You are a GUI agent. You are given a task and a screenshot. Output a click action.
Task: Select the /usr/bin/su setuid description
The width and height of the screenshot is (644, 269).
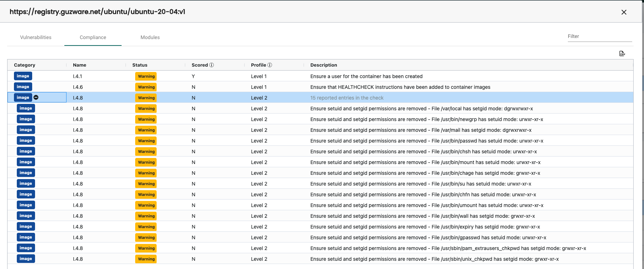coord(421,184)
